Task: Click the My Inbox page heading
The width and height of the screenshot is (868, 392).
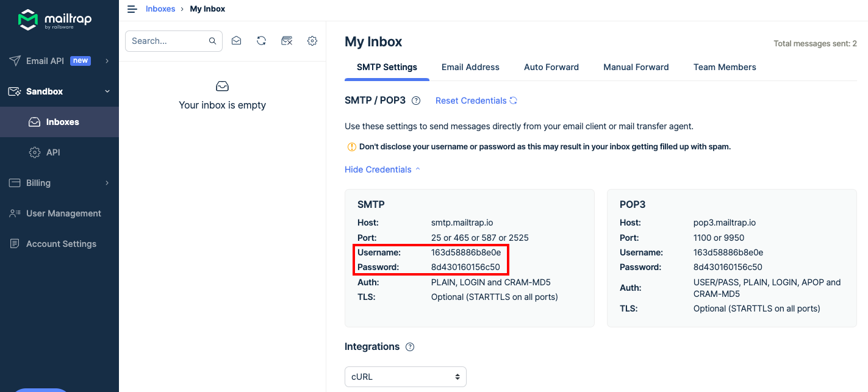Action: click(373, 41)
